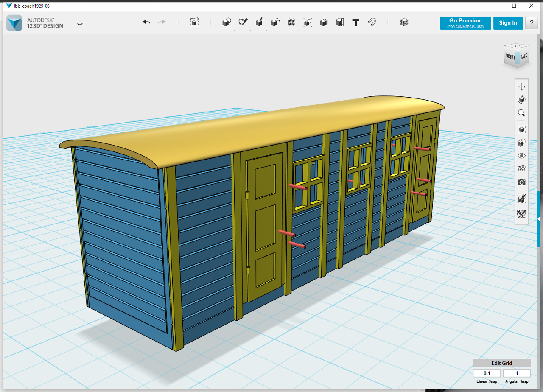Image resolution: width=543 pixels, height=392 pixels.
Task: Open the Help question mark button
Action: click(x=532, y=23)
